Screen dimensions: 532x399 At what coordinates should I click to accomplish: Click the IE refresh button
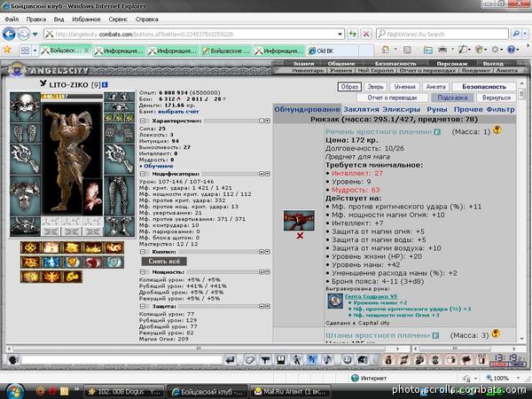pyautogui.click(x=353, y=34)
